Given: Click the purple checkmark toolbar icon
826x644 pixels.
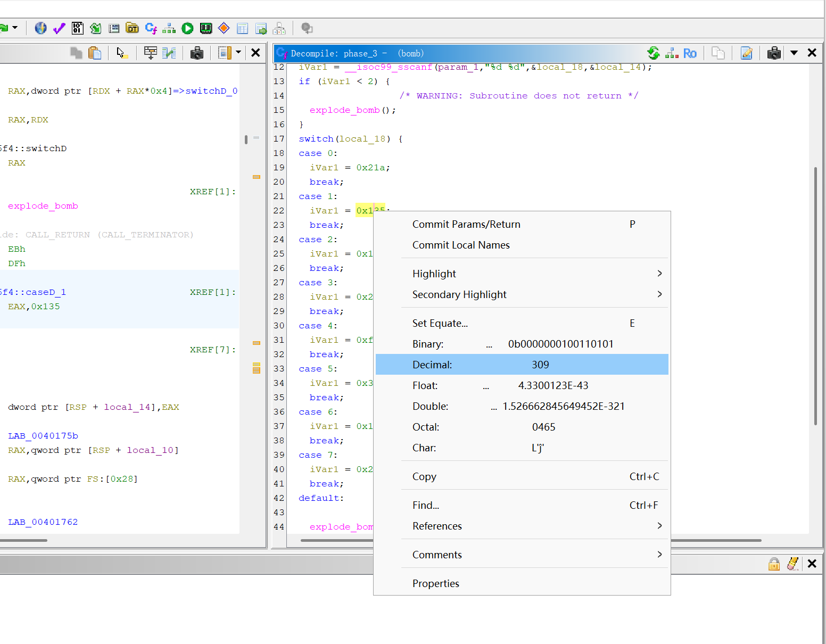Looking at the screenshot, I should [x=59, y=28].
